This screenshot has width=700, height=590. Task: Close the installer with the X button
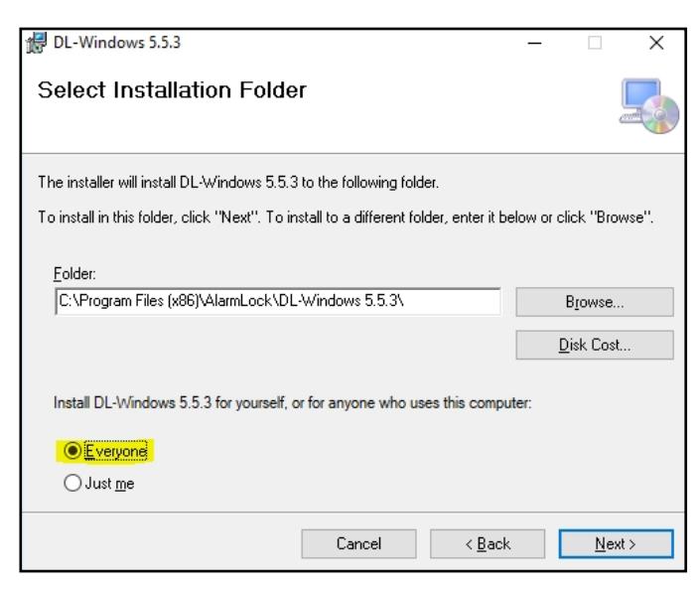tap(656, 44)
